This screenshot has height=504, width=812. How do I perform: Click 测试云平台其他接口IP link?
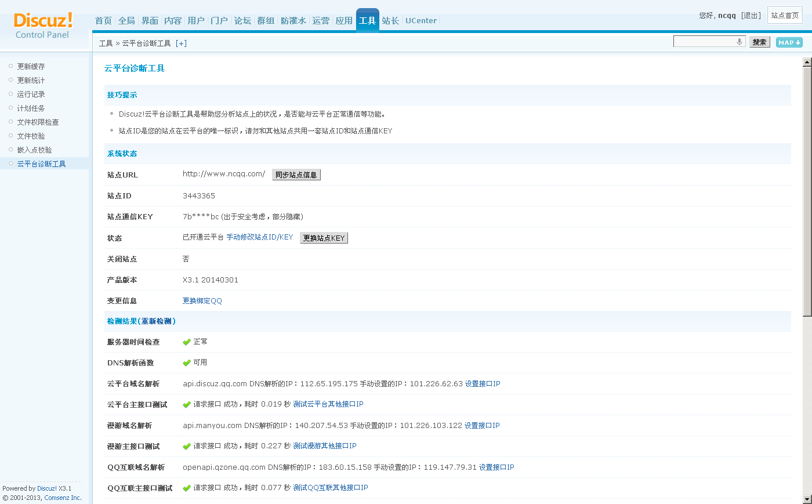pos(328,404)
